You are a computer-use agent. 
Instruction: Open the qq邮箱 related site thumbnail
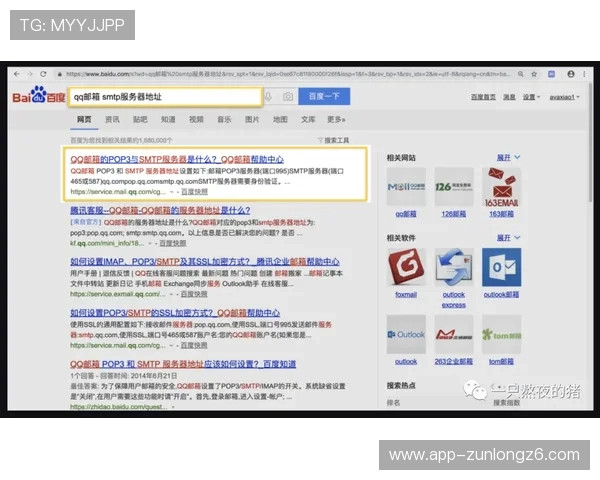(406, 186)
